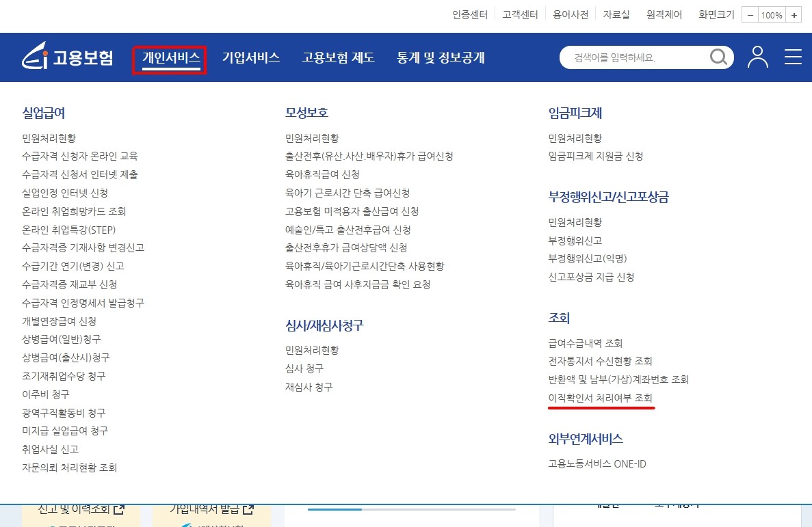Open 자료실 link
The image size is (812, 527).
pos(616,15)
